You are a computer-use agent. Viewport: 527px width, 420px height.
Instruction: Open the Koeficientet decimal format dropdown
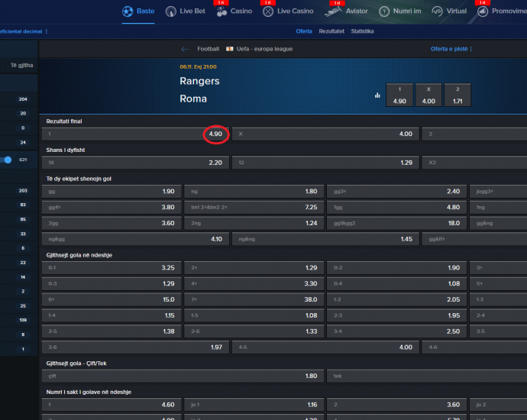point(23,31)
